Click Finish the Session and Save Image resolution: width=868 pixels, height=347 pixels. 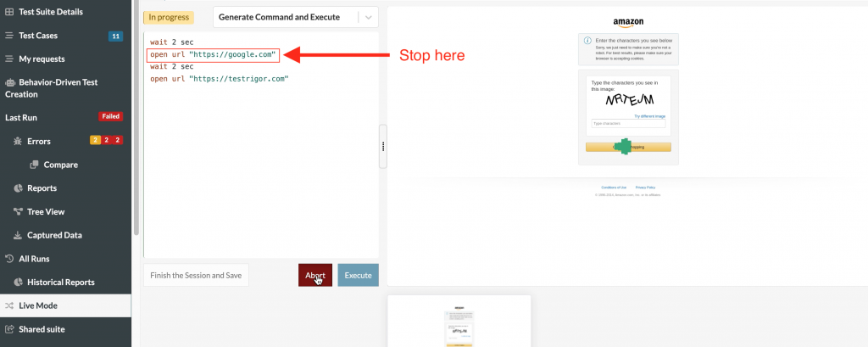click(x=196, y=275)
